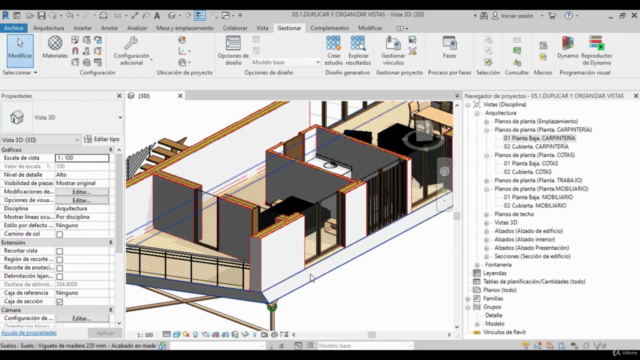Expand Planos de planta (Emplazamiento)
Screen dimensions: 640x360
[x=487, y=122]
